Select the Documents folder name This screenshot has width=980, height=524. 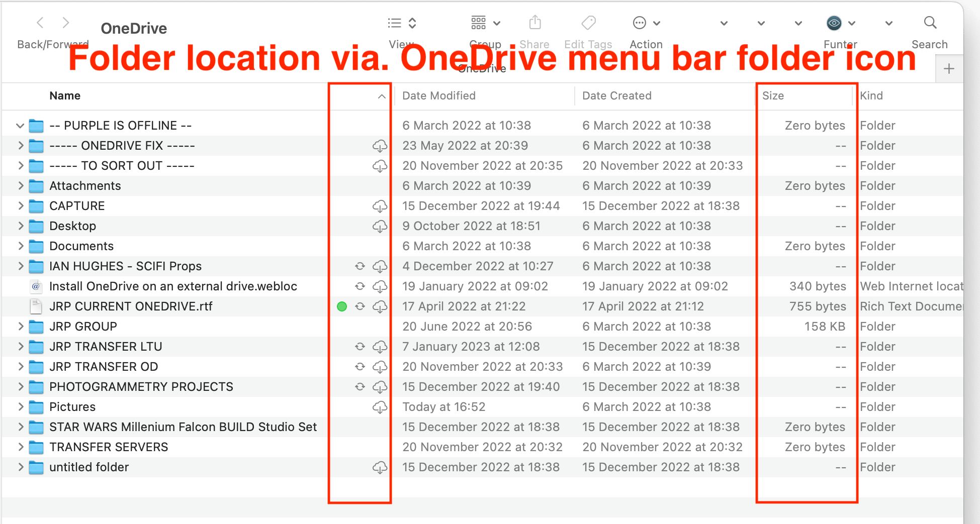[x=81, y=246]
